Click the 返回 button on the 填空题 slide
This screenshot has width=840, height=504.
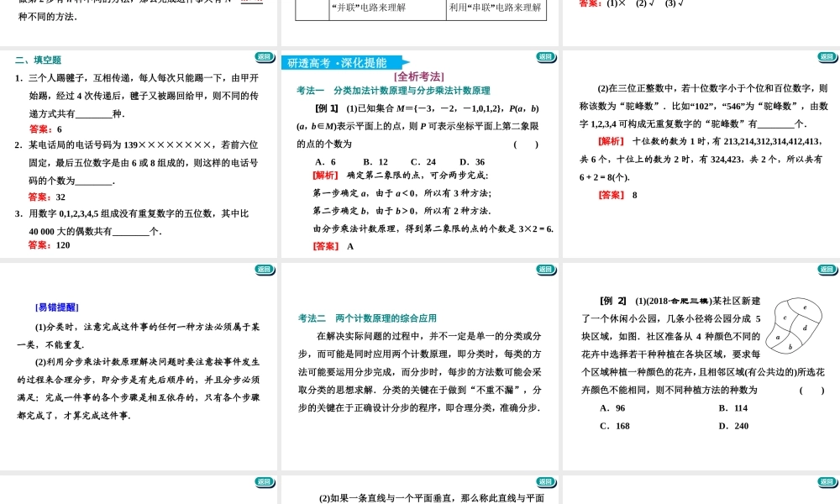pos(263,58)
